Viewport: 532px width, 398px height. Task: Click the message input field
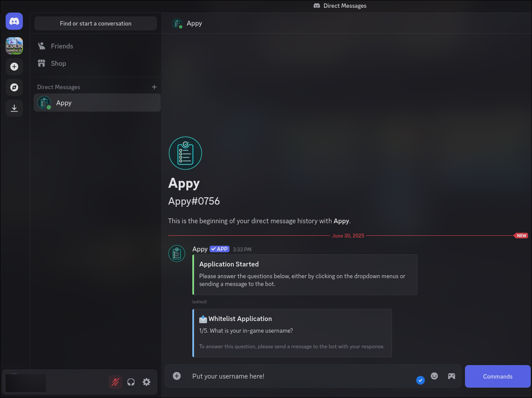tap(301, 376)
